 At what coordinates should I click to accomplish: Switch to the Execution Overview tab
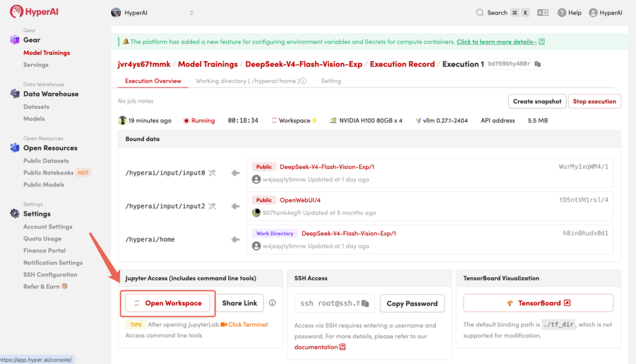pos(153,81)
